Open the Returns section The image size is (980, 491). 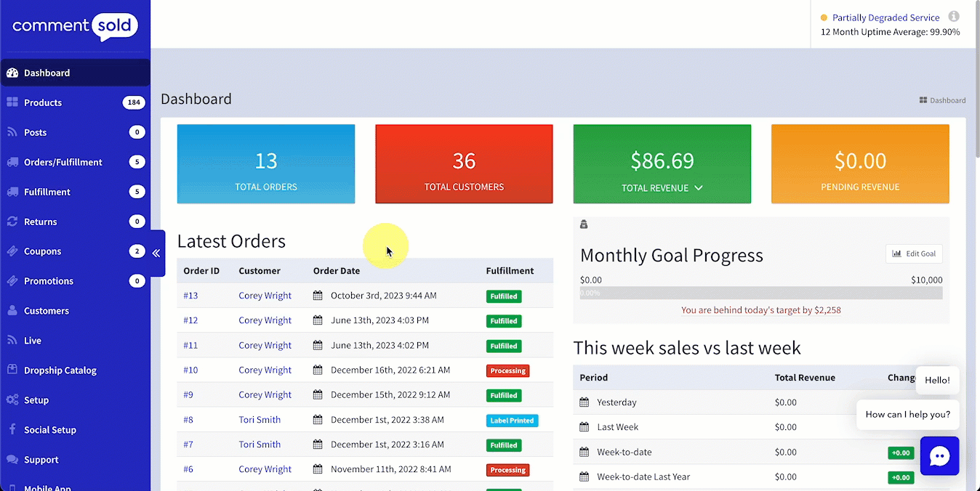tap(40, 222)
